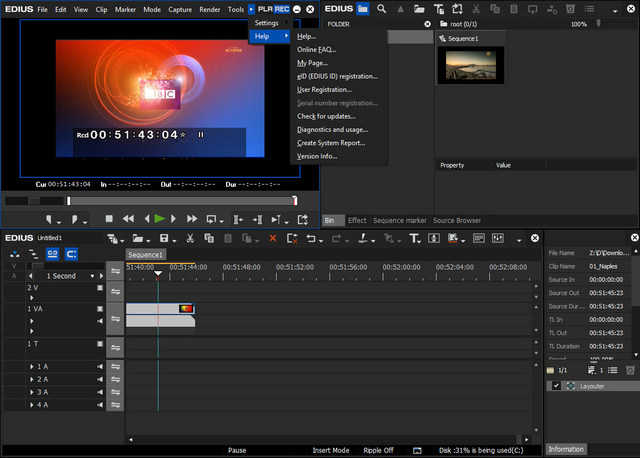Click the red Delete icon in the timeline toolbar
Screen dimensions: 640x458
(x=273, y=238)
